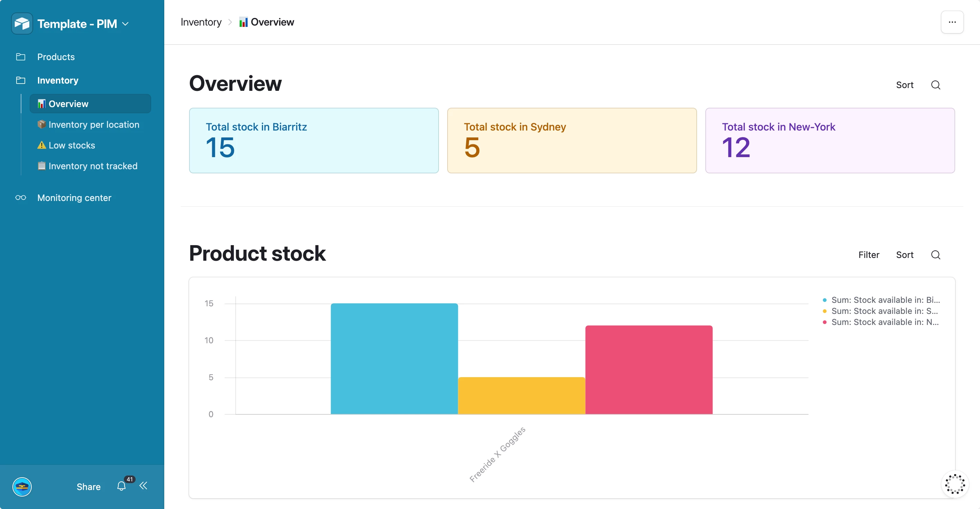Click the pink New-York bar in chart
Viewport: 980px width, 509px height.
click(649, 369)
